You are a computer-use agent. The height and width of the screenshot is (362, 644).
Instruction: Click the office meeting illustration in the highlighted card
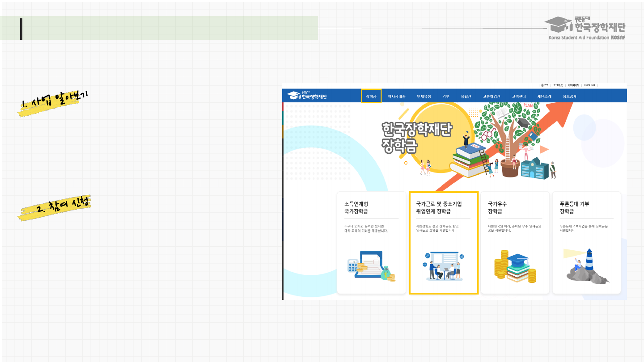click(x=443, y=266)
